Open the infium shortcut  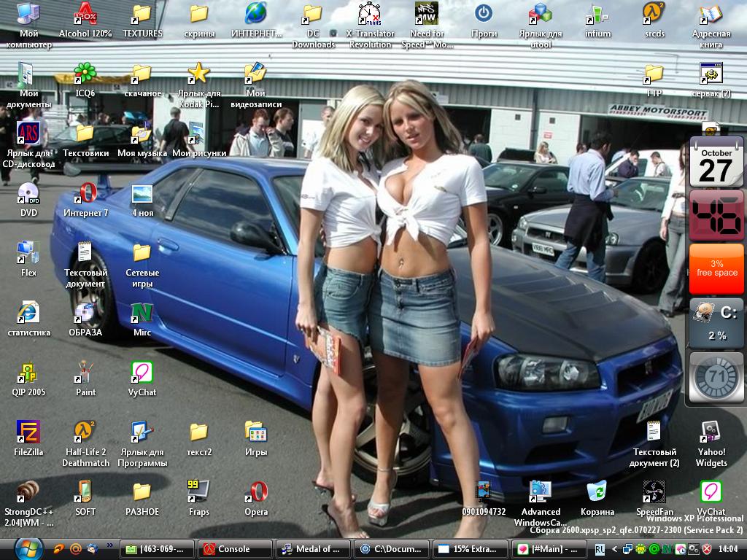tap(597, 15)
